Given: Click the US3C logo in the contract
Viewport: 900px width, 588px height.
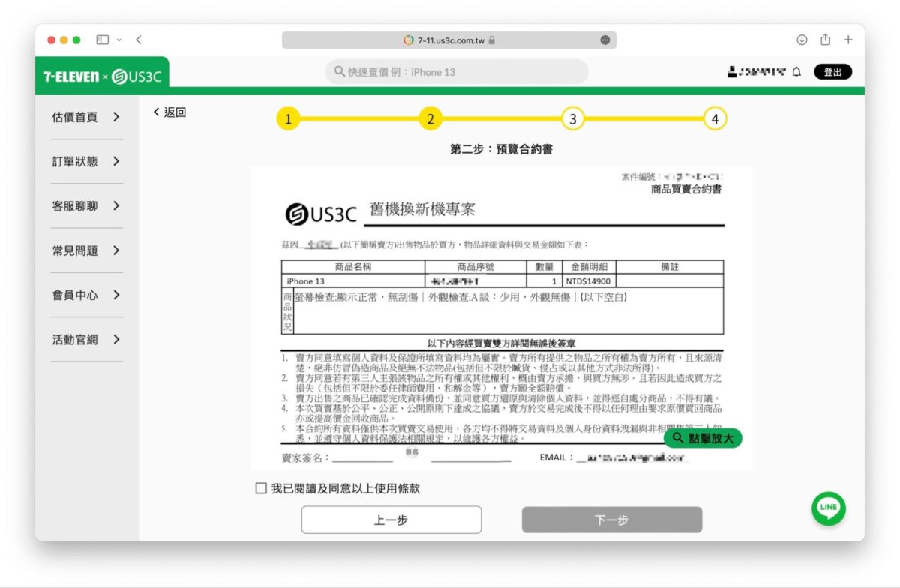Looking at the screenshot, I should click(321, 214).
